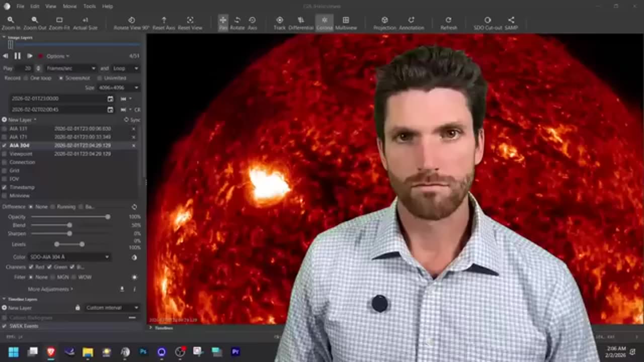Image resolution: width=644 pixels, height=362 pixels.
Task: Start recording with the red record button
Action: (40, 56)
